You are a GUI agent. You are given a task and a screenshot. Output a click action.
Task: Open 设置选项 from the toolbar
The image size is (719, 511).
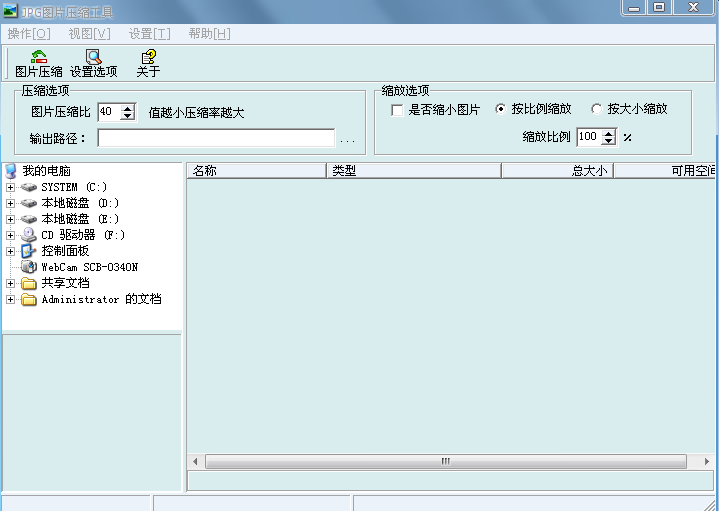[x=93, y=58]
